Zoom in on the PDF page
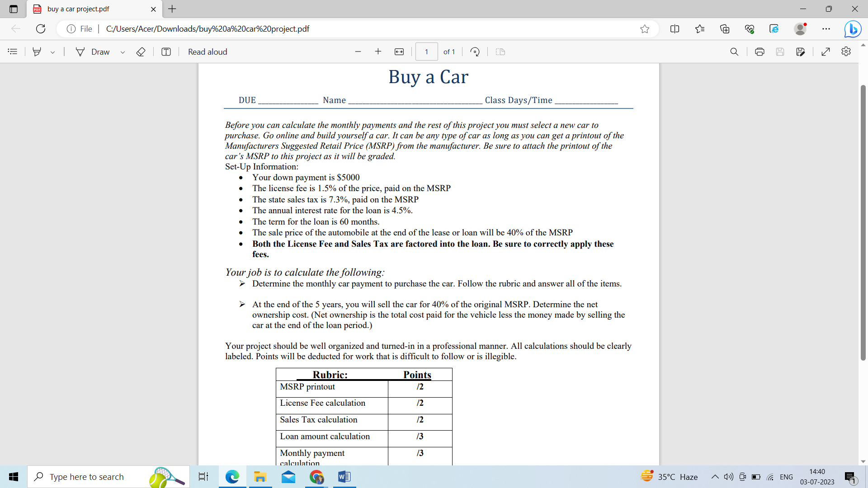The width and height of the screenshot is (868, 488). pyautogui.click(x=378, y=52)
